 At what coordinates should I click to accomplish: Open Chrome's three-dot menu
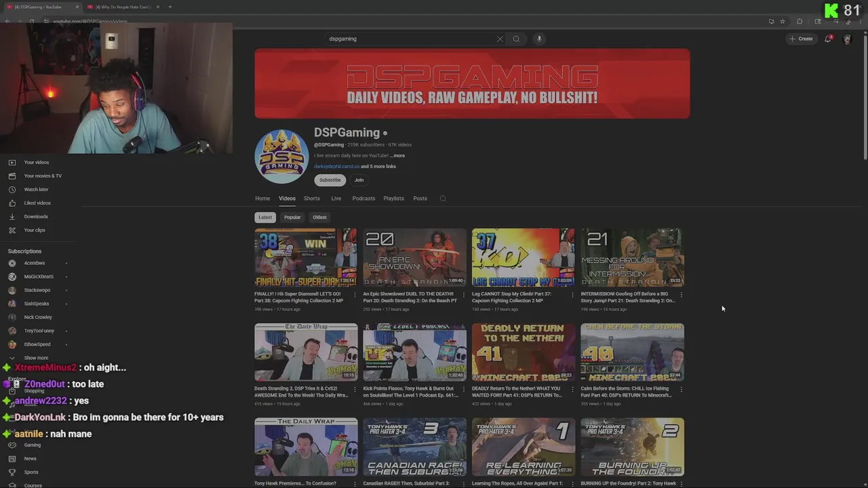pos(862,21)
